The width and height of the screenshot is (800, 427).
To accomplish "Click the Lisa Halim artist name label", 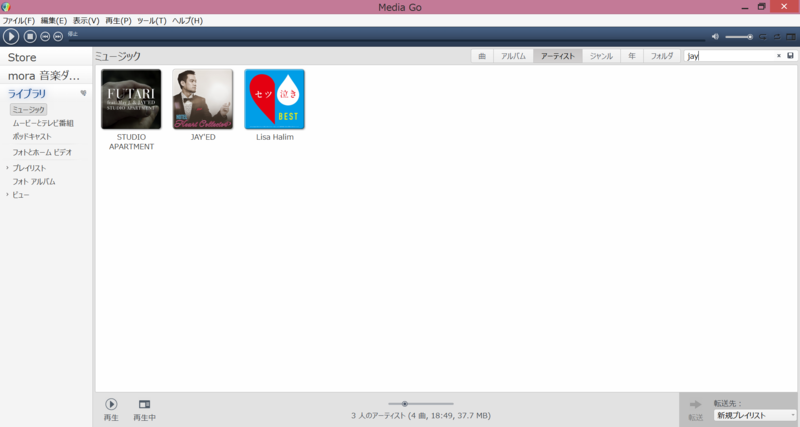I will click(275, 137).
